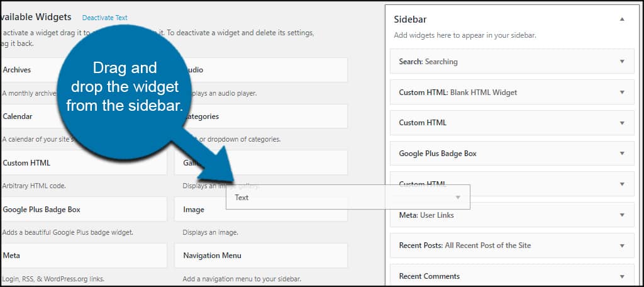This screenshot has width=644, height=287.
Task: Select the Meta available widget
Action: 84,256
